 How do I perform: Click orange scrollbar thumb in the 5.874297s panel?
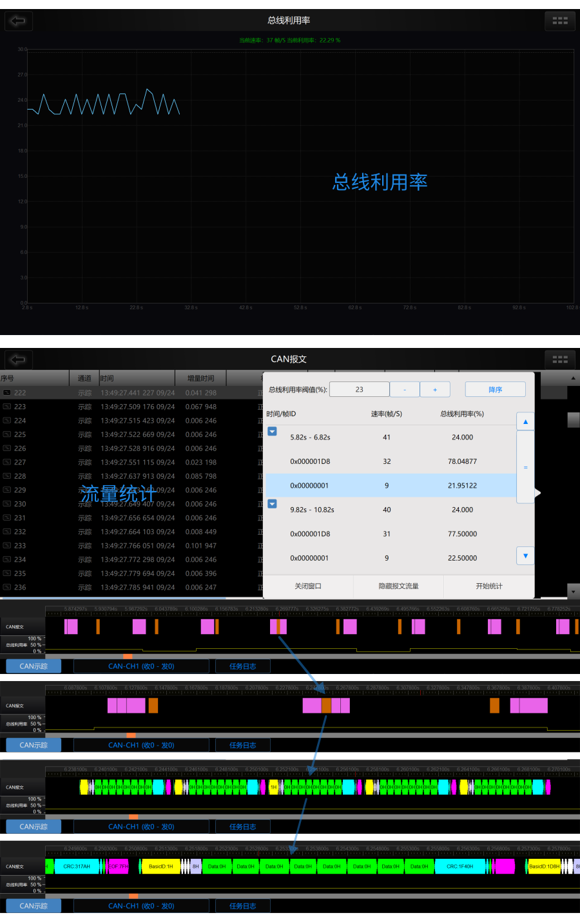click(128, 657)
